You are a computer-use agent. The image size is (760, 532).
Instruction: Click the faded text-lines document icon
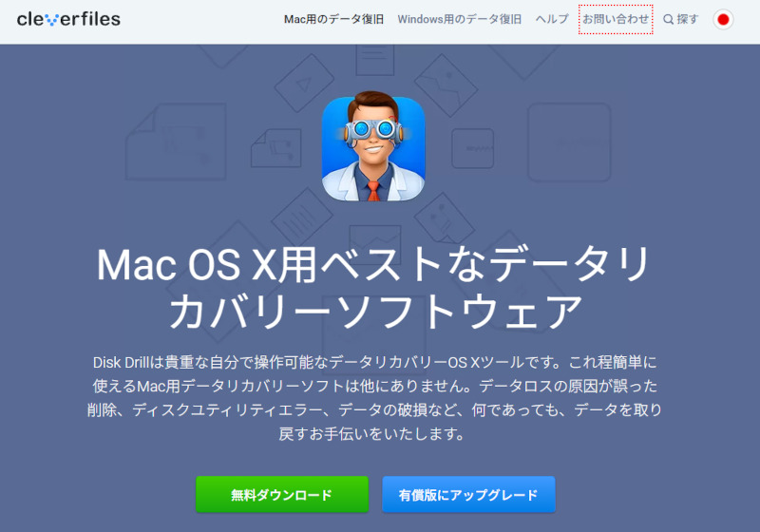pos(301,218)
